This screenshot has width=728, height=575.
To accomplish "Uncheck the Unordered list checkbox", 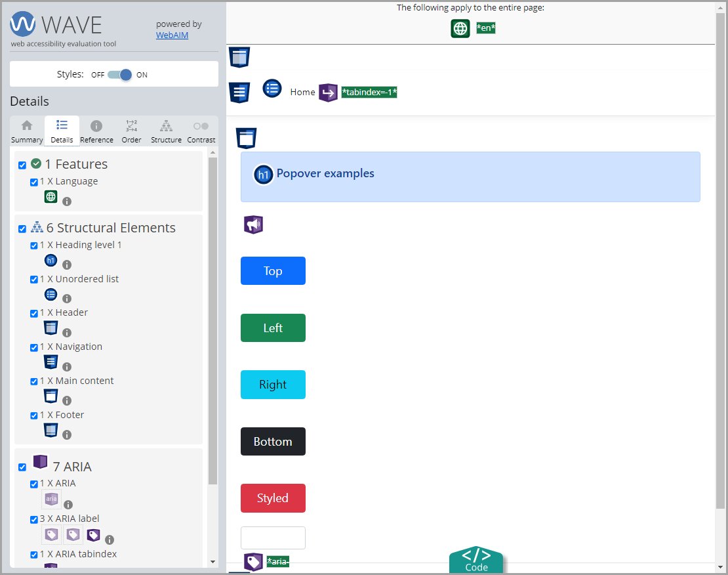I will (34, 280).
